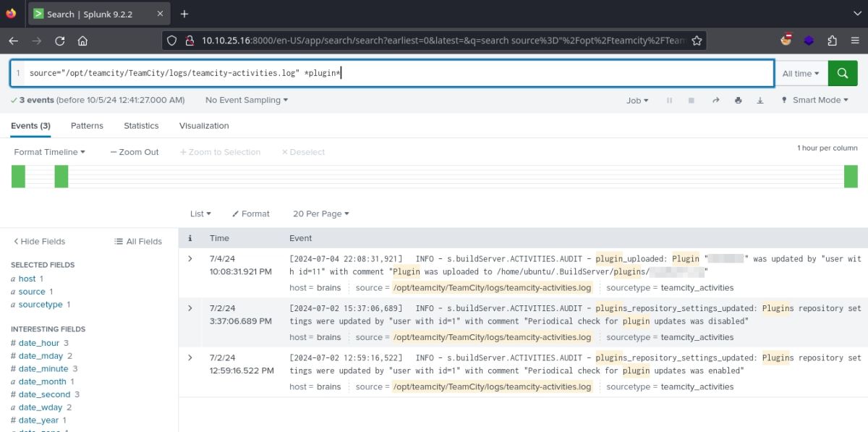Viewport: 868px width, 432px height.
Task: Stop the search job
Action: [x=692, y=101]
